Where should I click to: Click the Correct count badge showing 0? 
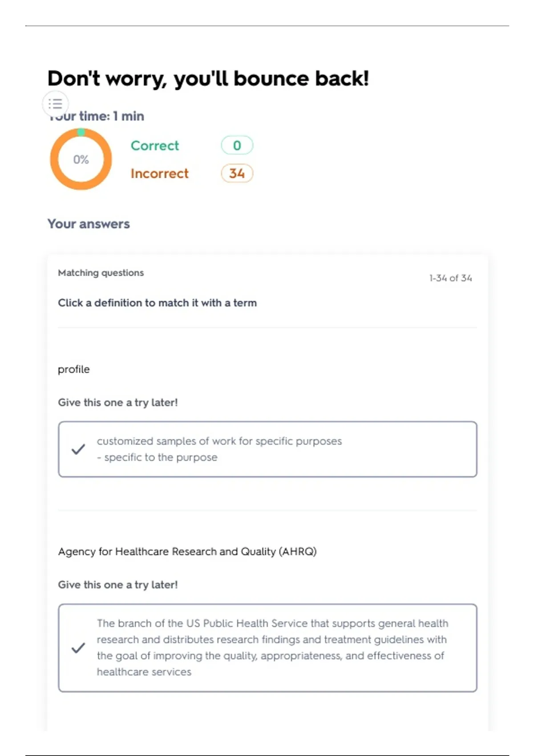coord(237,145)
